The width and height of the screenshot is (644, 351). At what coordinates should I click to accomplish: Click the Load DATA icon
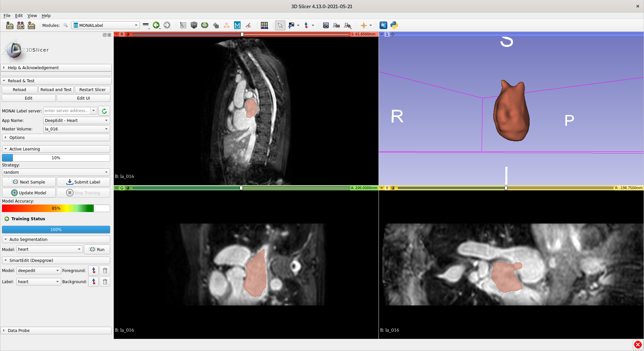(x=10, y=25)
